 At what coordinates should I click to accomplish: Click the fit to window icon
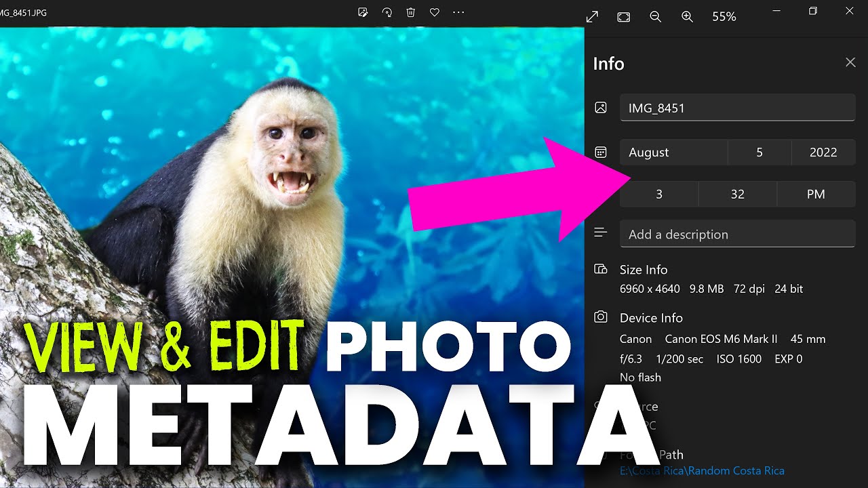coord(624,16)
